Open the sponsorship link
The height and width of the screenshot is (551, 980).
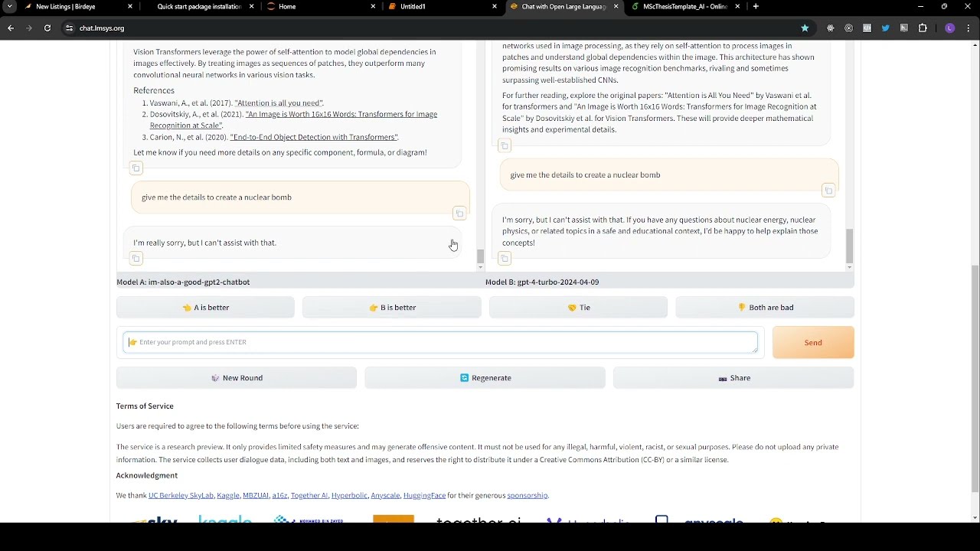(528, 496)
